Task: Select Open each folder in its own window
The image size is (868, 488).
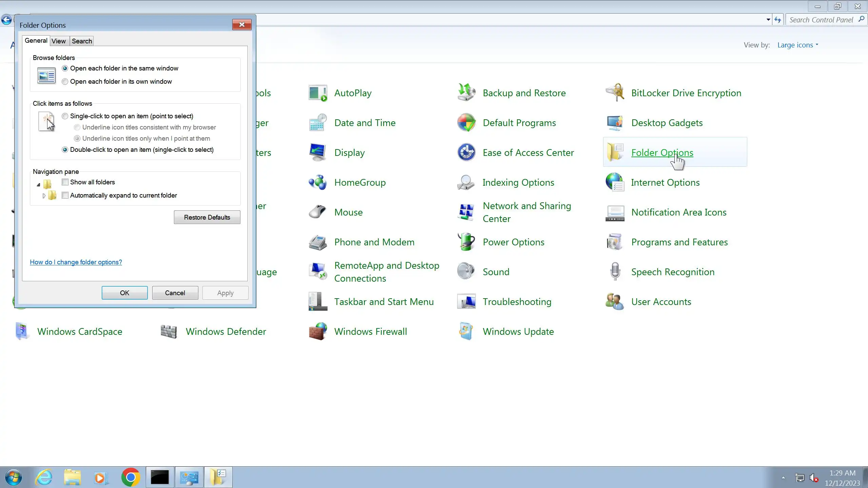Action: click(x=65, y=82)
